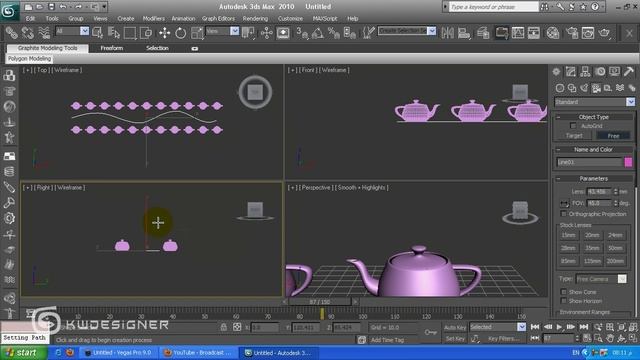The height and width of the screenshot is (360, 640).
Task: Click Polygon Modeling panel label
Action: [29, 59]
